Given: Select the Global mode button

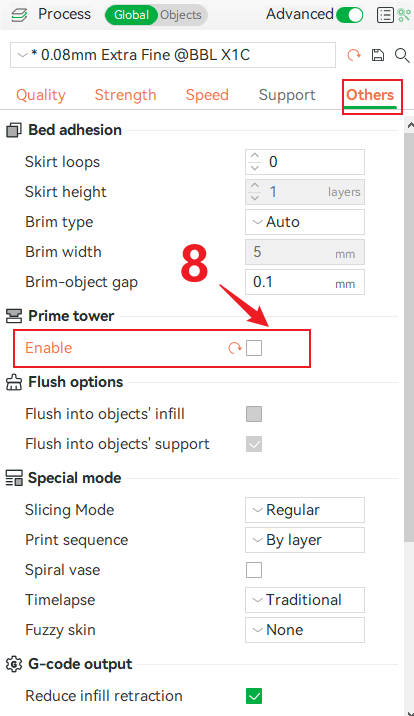Looking at the screenshot, I should pos(131,15).
